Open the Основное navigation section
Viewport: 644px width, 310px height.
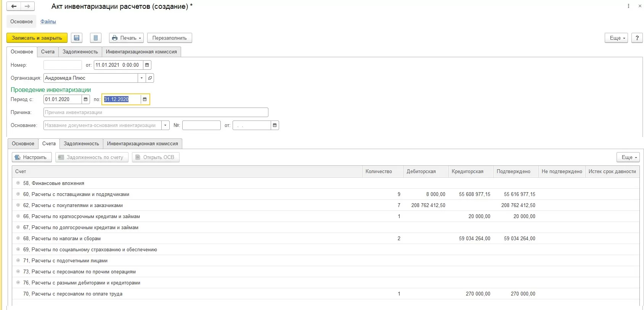[21, 22]
